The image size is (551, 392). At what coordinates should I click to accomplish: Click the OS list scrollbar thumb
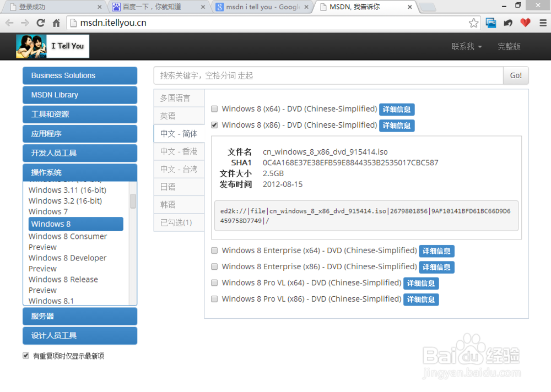[x=133, y=202]
